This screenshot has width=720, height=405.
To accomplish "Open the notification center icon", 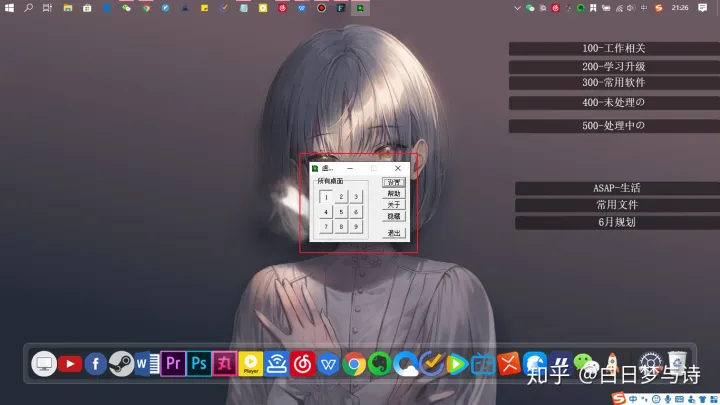I will point(703,8).
